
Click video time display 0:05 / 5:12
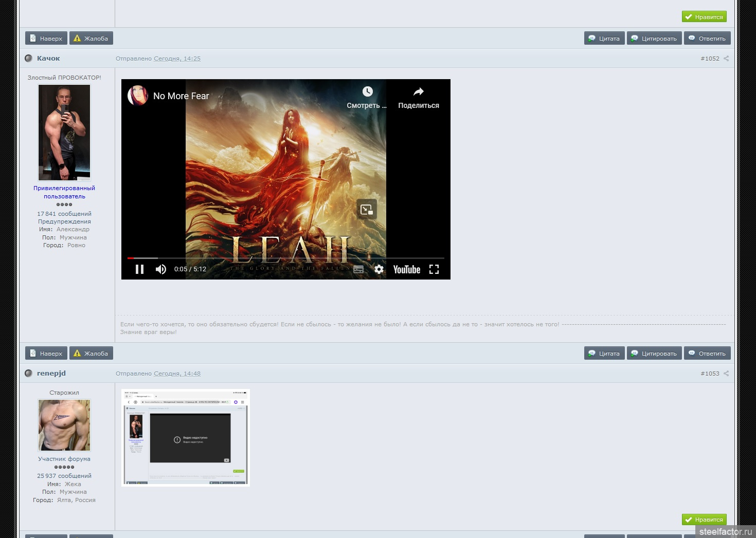[190, 269]
